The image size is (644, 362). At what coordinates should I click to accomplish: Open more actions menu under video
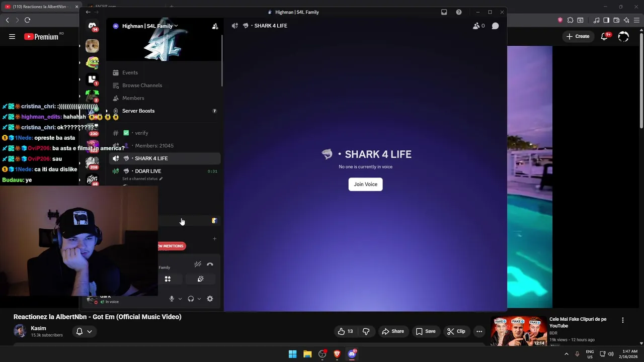pyautogui.click(x=479, y=331)
